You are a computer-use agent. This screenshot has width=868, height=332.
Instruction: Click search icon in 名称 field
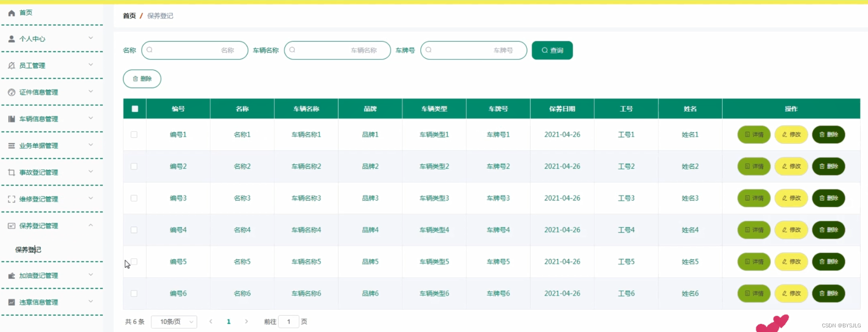(150, 50)
